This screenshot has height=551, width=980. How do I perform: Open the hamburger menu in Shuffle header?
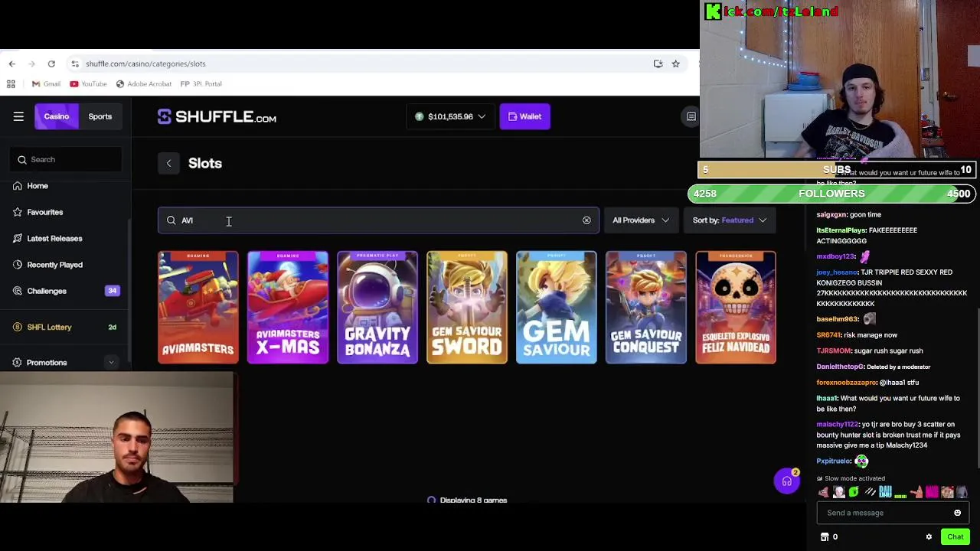pos(18,116)
